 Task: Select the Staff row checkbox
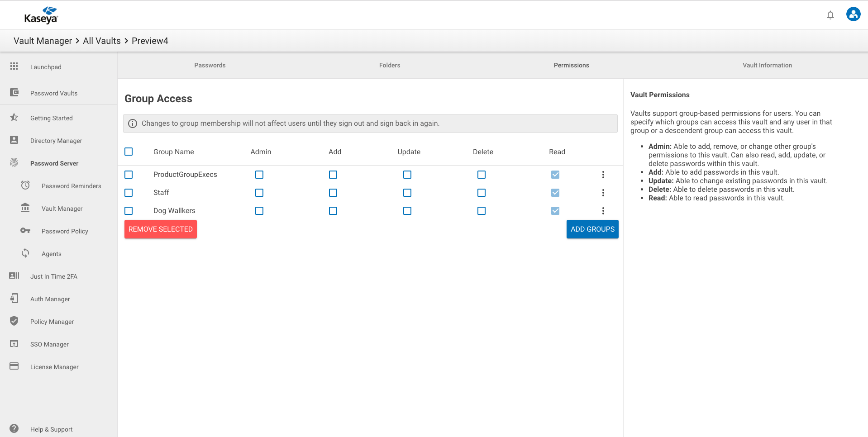tap(129, 193)
